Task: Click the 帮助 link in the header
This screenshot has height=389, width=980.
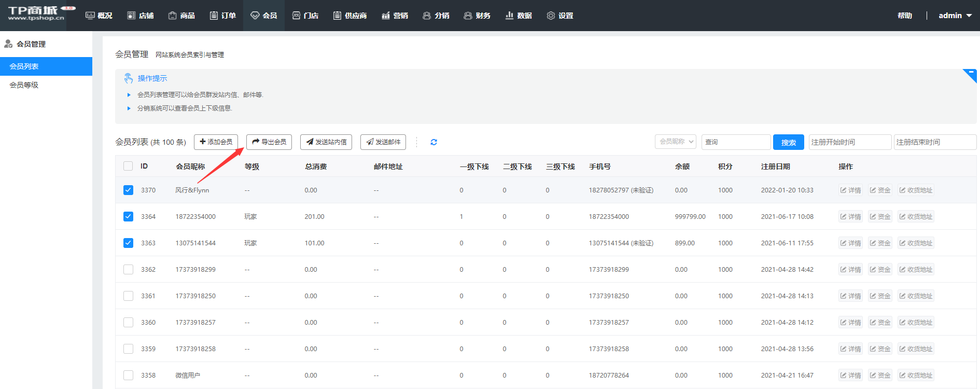Action: coord(905,16)
